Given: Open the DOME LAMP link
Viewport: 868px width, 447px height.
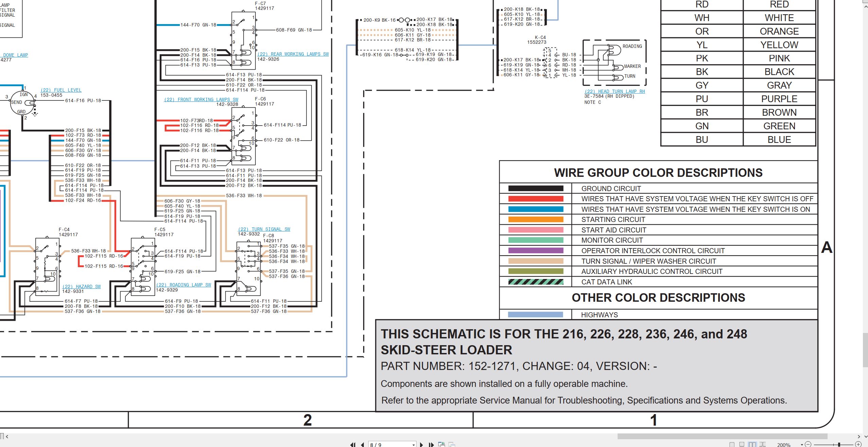Looking at the screenshot, I should (x=15, y=55).
